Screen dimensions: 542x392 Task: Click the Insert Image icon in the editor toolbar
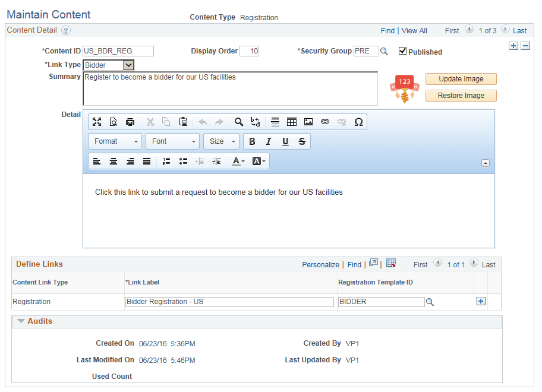(x=308, y=122)
